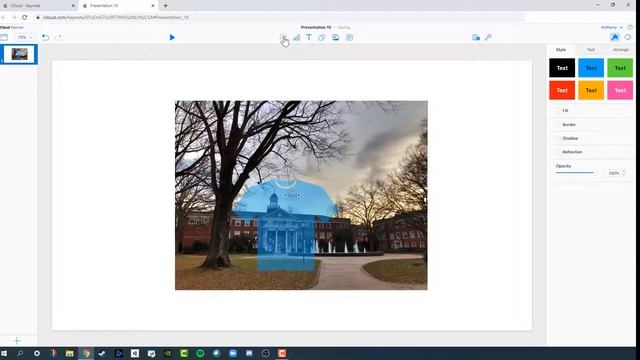The height and width of the screenshot is (360, 640).
Task: Apply the green Text shape style
Action: tap(620, 68)
